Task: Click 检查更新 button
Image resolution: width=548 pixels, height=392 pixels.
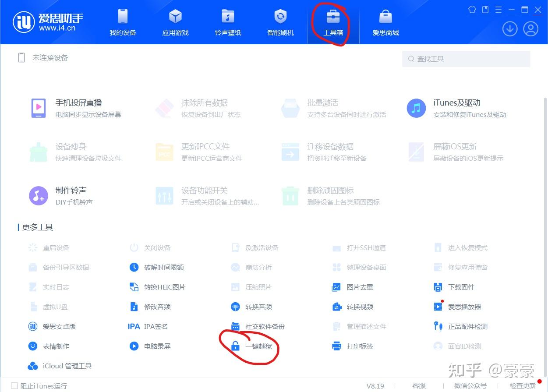Action: pos(523,386)
